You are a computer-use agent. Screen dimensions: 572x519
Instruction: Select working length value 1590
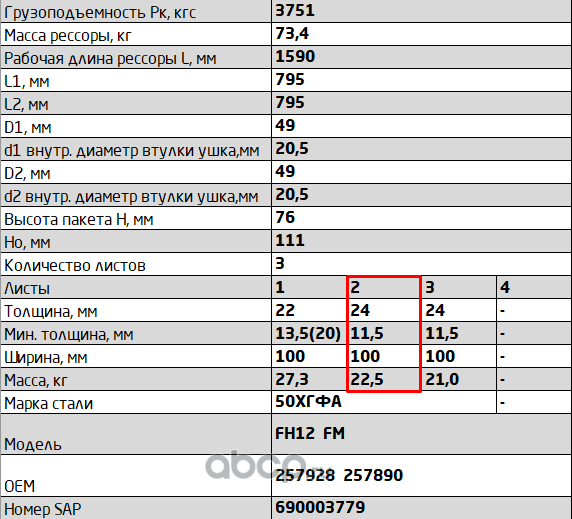295,57
